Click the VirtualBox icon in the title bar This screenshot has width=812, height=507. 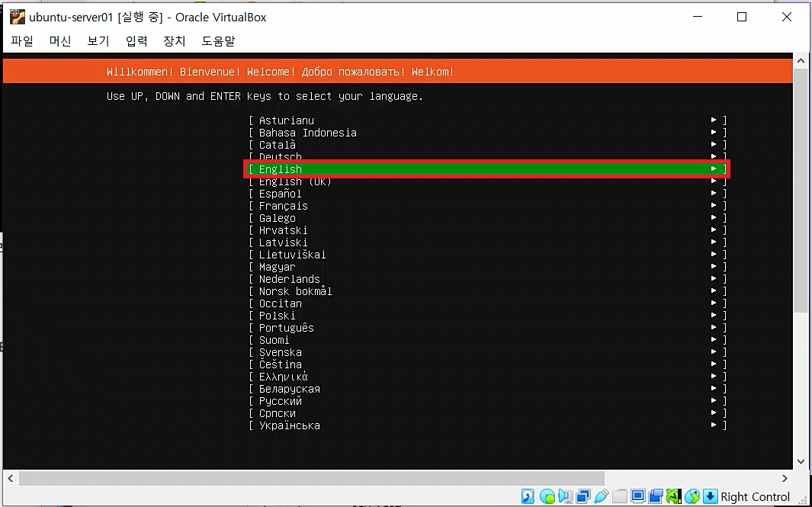click(x=17, y=17)
